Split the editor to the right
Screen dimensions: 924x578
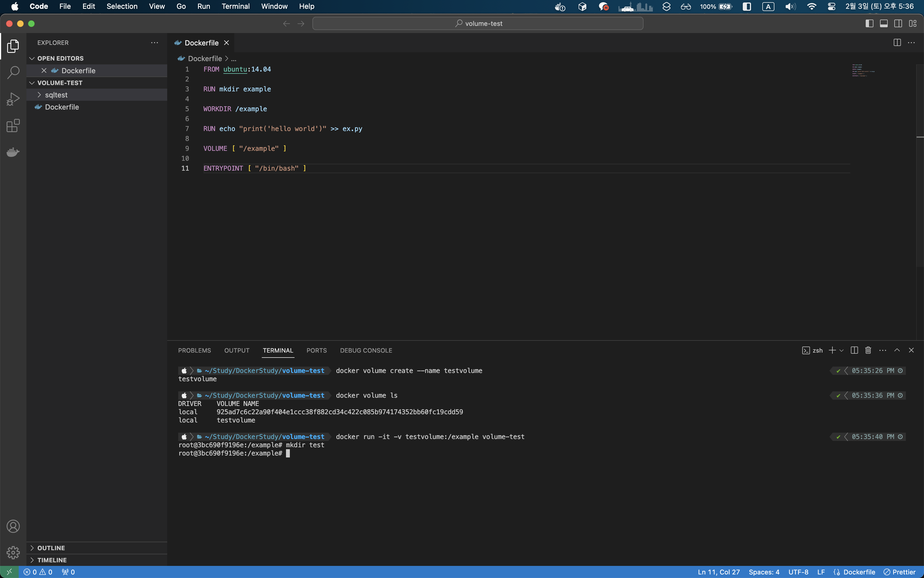pyautogui.click(x=897, y=43)
